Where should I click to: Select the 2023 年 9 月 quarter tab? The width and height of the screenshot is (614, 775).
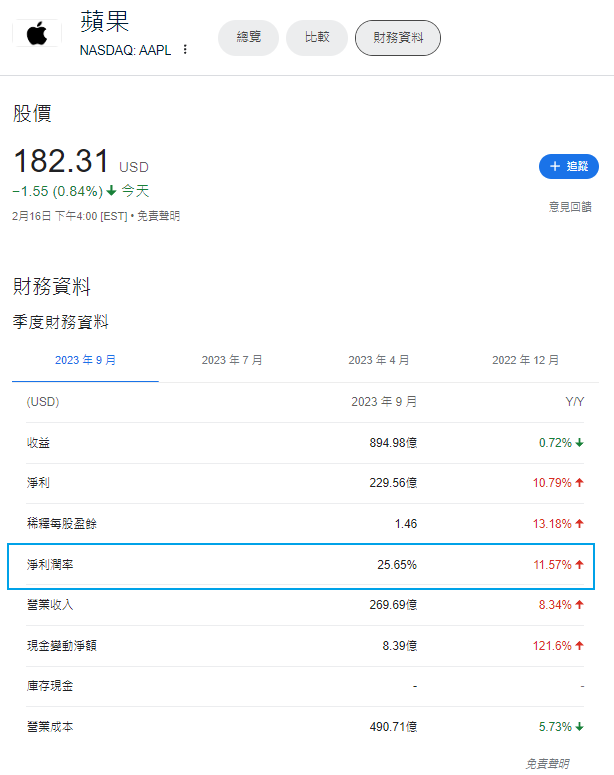tap(85, 360)
